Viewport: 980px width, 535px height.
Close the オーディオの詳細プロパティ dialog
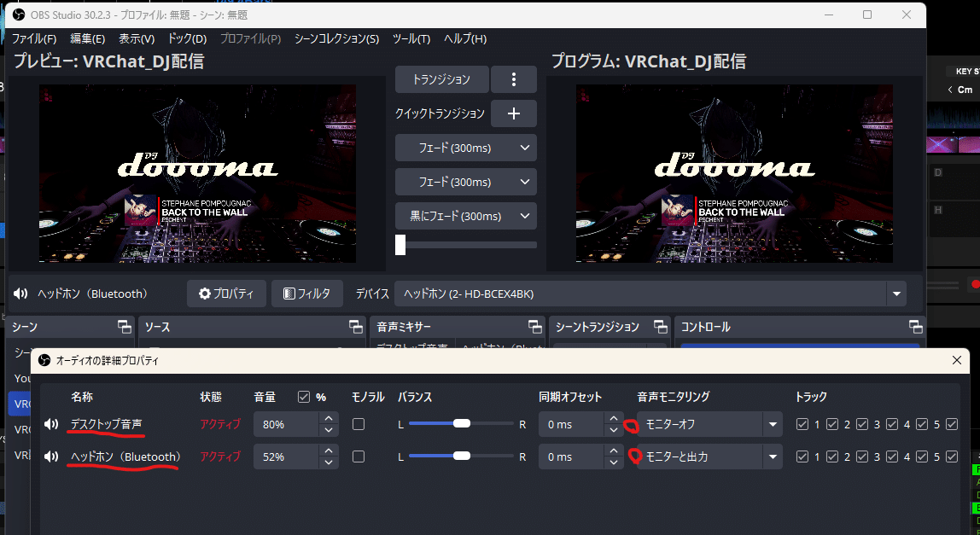click(956, 360)
